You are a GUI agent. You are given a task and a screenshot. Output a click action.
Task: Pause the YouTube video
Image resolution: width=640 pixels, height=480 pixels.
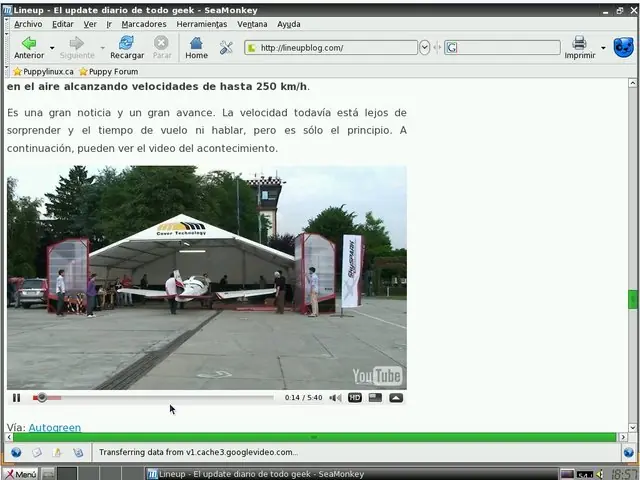[x=16, y=398]
